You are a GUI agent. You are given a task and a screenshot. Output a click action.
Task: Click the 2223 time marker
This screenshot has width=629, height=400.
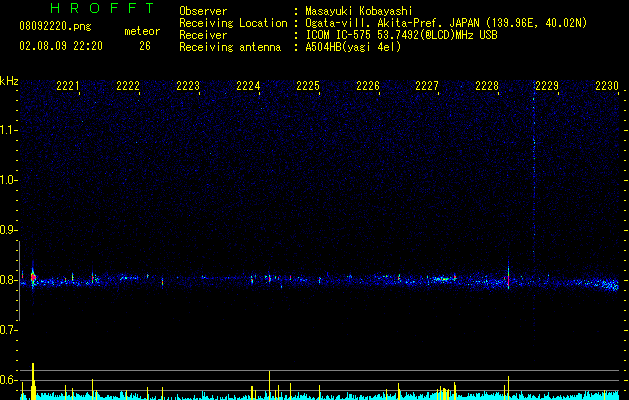coord(188,86)
